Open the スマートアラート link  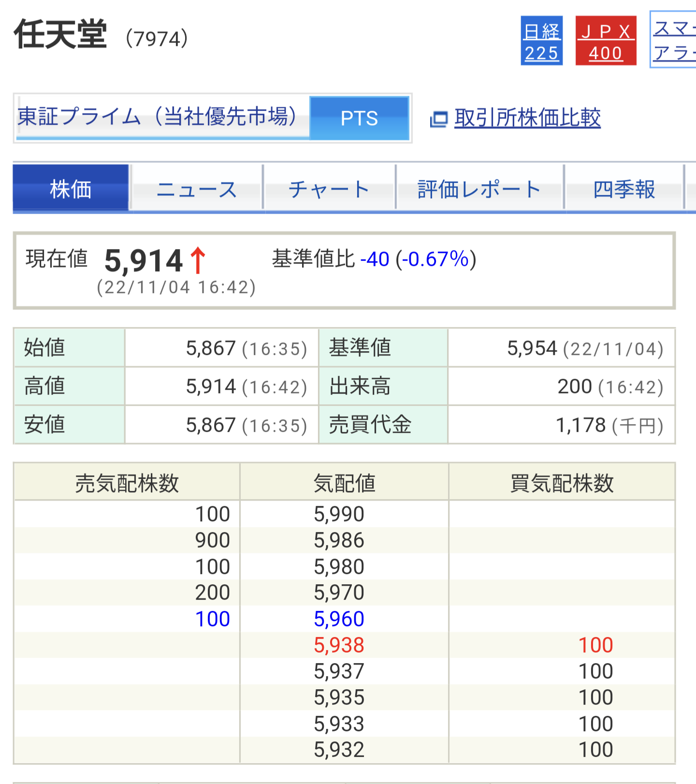(673, 40)
